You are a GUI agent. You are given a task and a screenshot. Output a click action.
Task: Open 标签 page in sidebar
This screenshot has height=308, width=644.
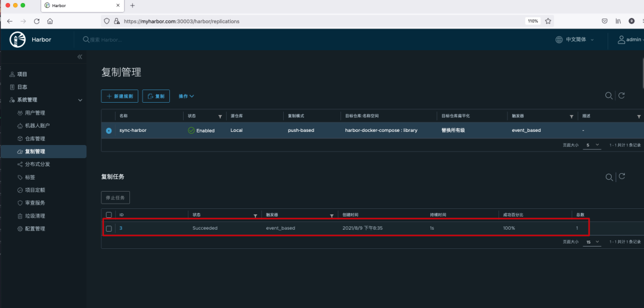30,178
